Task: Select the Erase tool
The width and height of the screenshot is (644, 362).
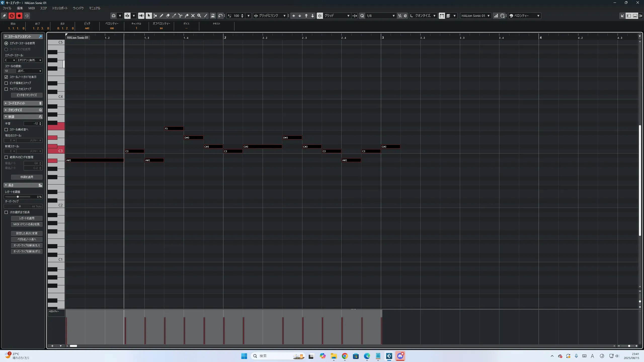Action: (x=168, y=16)
